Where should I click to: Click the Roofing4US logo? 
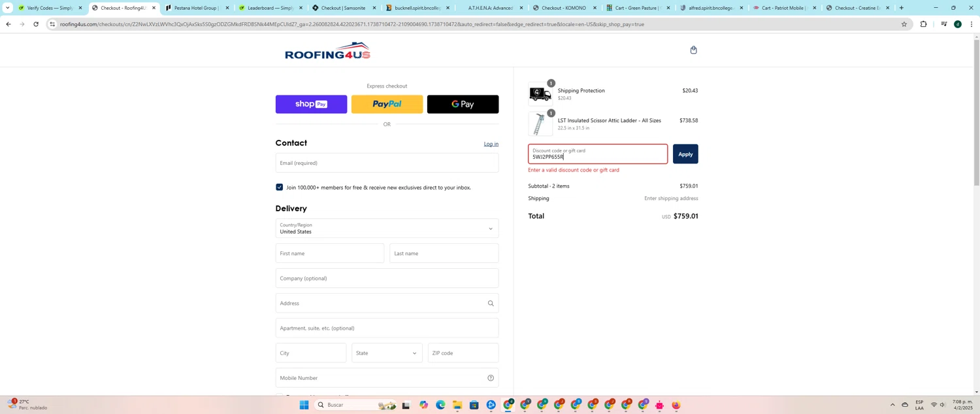click(x=327, y=50)
